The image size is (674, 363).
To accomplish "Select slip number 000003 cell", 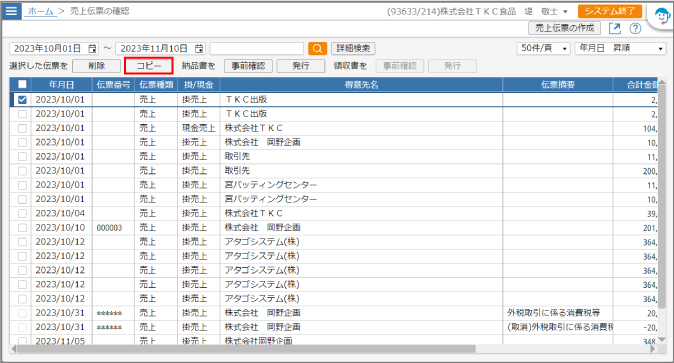I will click(x=113, y=228).
